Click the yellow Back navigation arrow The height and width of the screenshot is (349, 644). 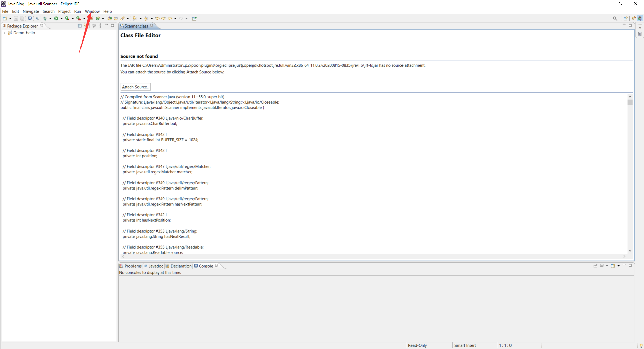[x=170, y=18]
